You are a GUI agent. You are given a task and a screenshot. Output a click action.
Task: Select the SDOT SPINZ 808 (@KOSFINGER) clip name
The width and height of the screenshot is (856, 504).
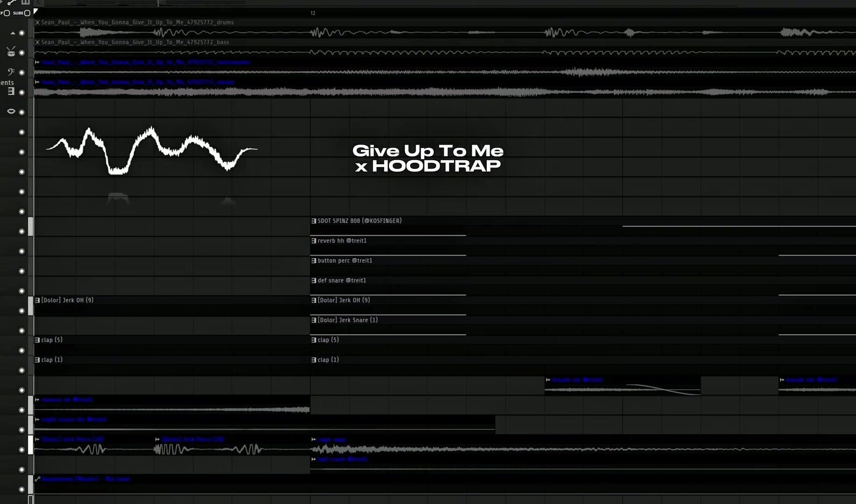359,221
